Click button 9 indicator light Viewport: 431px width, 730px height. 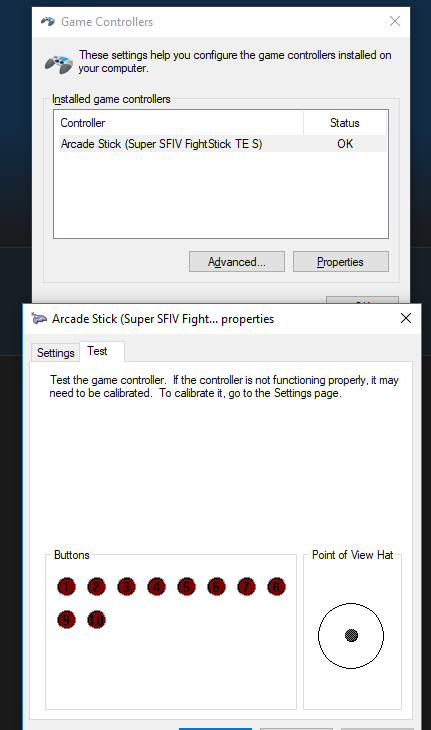point(67,620)
